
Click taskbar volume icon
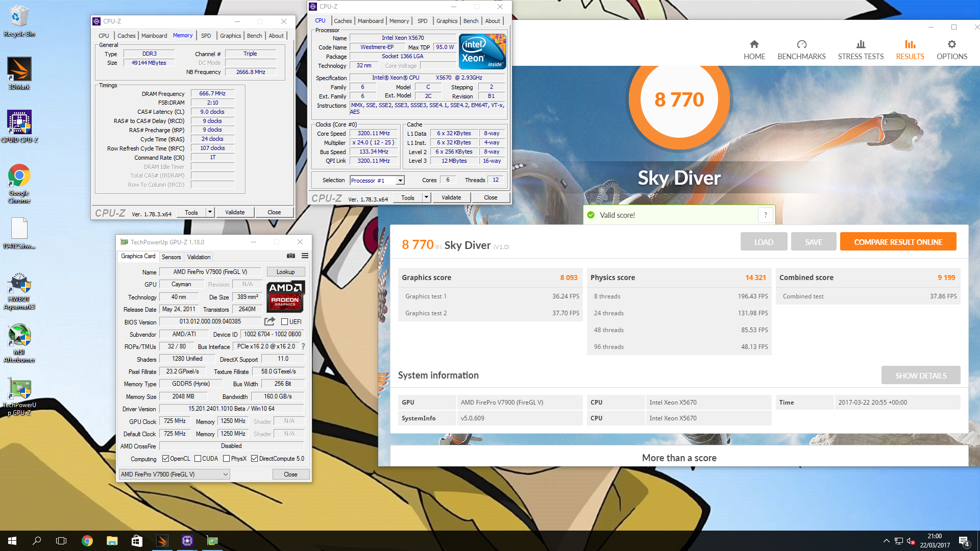[x=911, y=541]
